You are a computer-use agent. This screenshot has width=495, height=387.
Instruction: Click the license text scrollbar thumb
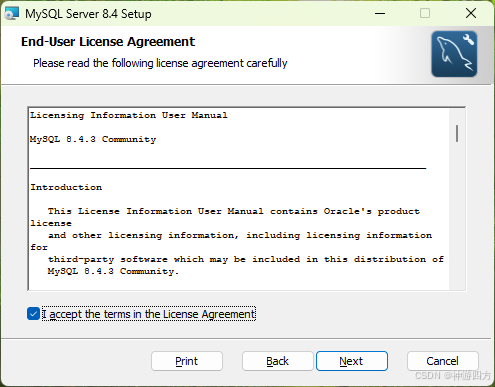pos(457,133)
